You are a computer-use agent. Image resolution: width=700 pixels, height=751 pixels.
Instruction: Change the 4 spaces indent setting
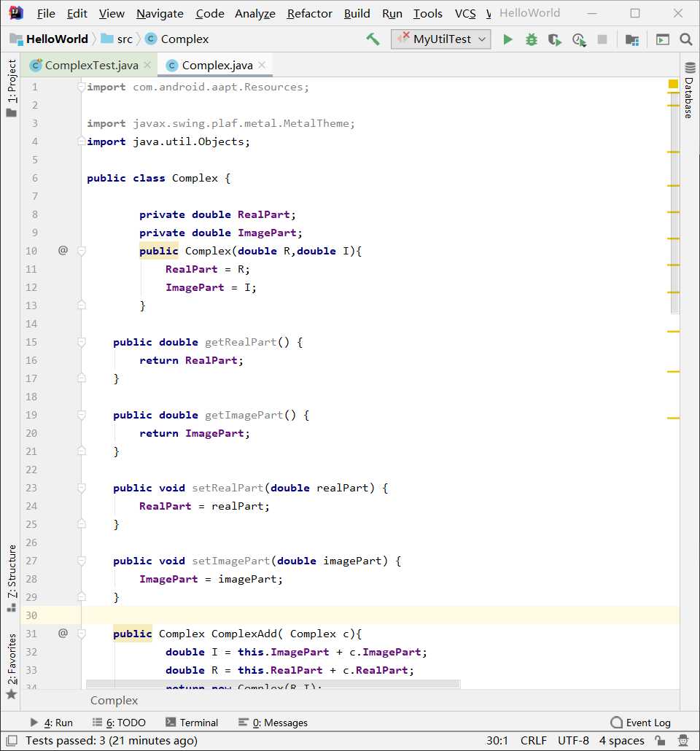coord(621,741)
